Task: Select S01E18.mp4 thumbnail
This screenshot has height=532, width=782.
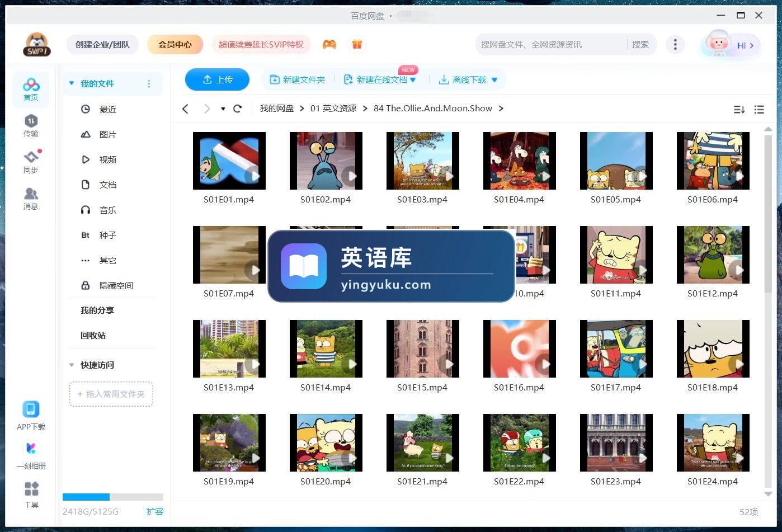Action: 713,349
